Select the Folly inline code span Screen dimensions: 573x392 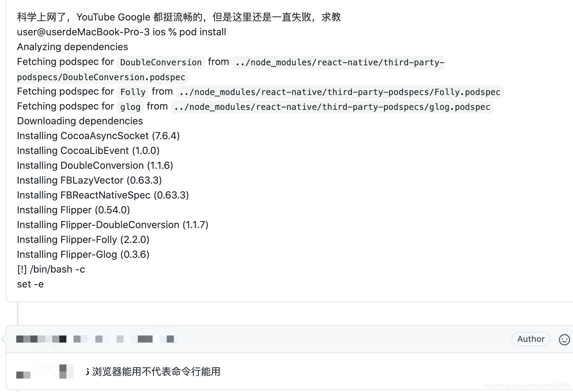132,92
